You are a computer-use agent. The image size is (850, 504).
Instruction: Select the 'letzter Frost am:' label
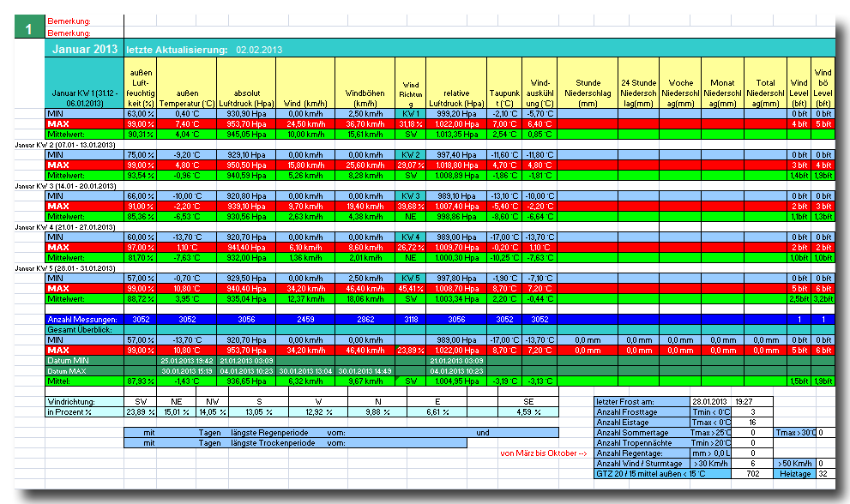click(x=642, y=402)
